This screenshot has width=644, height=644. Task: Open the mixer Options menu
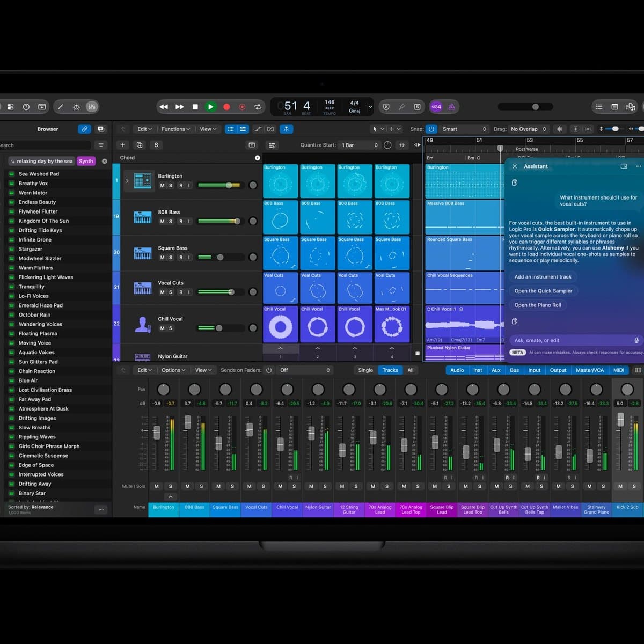tap(173, 370)
